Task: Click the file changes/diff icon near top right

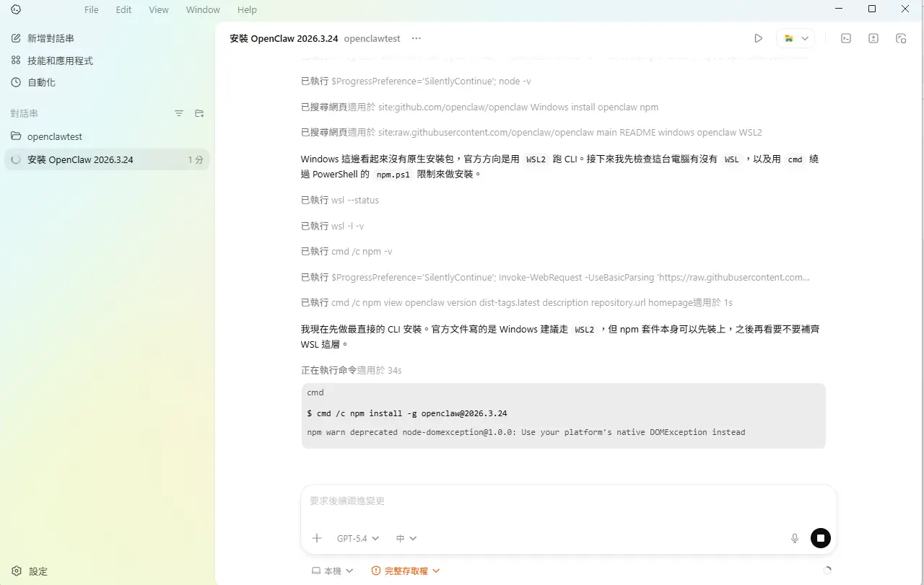Action: point(873,38)
